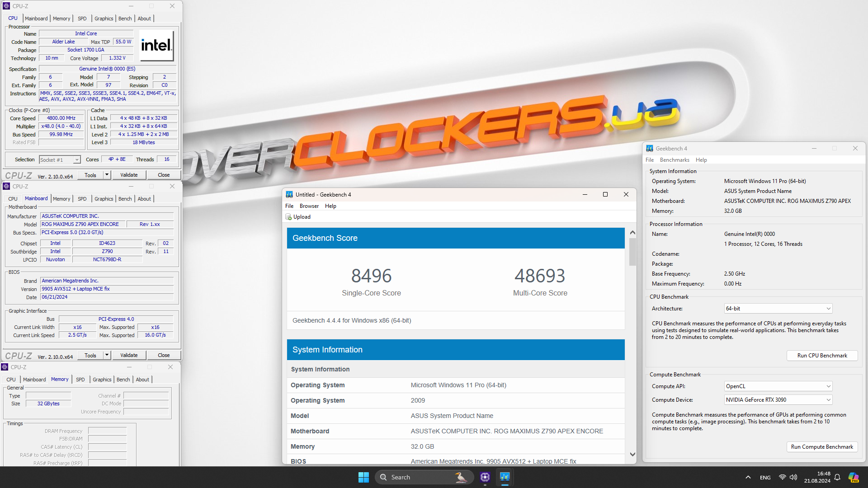Click the Intel logo in CPU-Z
The height and width of the screenshot is (488, 868).
tap(156, 45)
